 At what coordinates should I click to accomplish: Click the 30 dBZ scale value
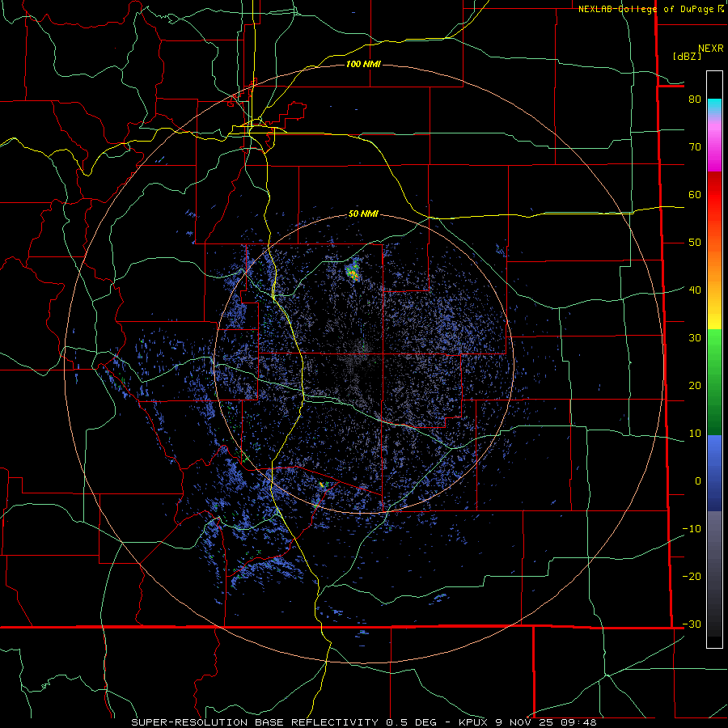695,337
